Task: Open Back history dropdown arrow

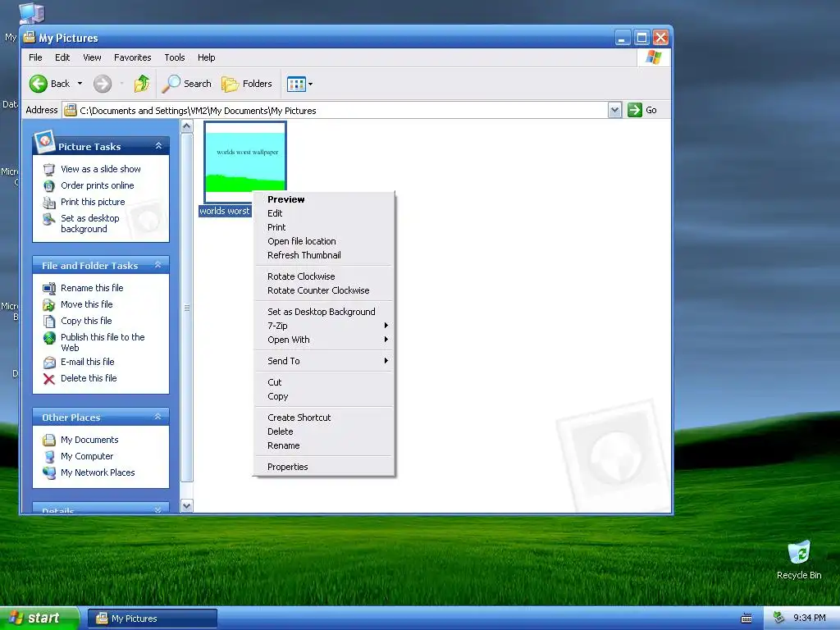Action: tap(80, 84)
